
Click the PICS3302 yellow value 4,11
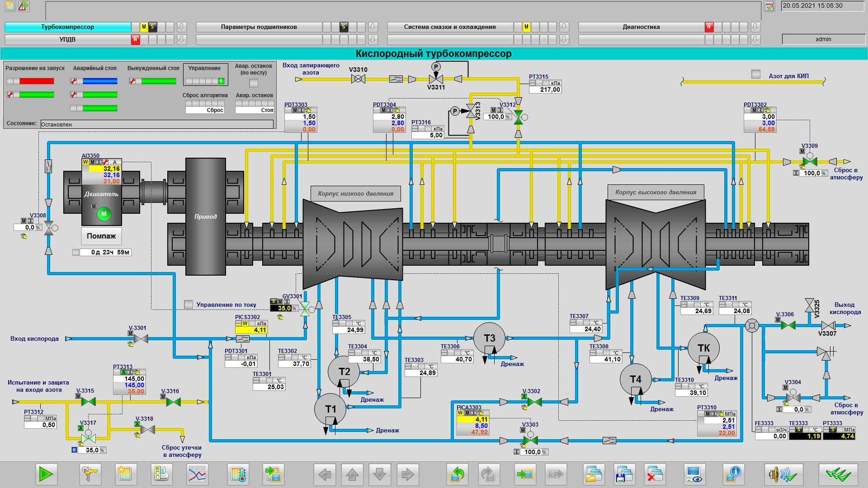pyautogui.click(x=251, y=330)
